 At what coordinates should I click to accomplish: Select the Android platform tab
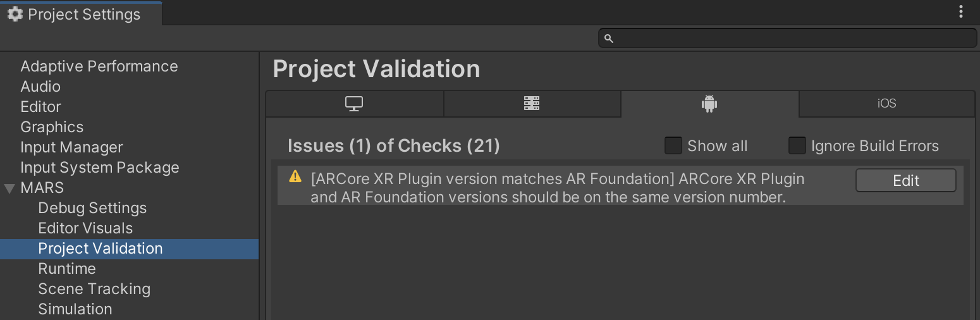point(709,104)
